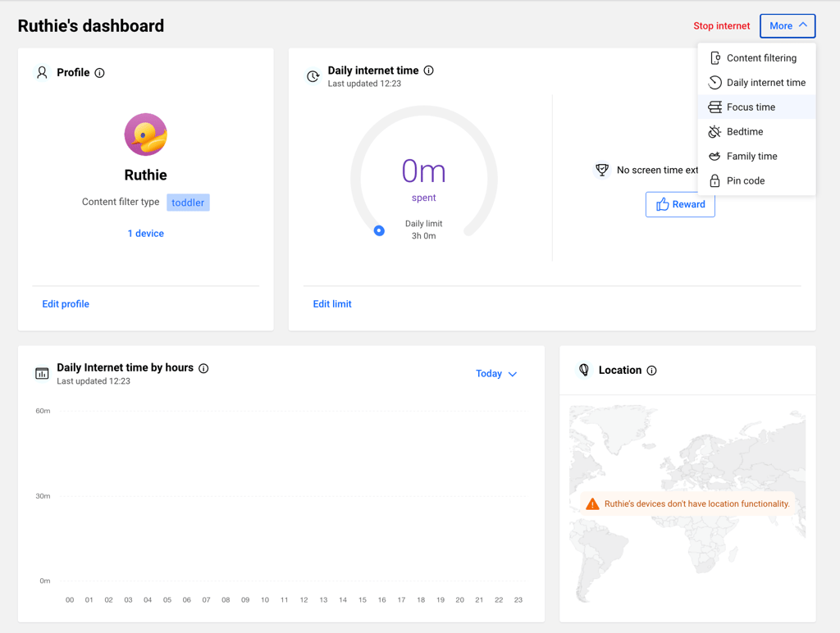Click the orange warning triangle icon

pos(592,504)
